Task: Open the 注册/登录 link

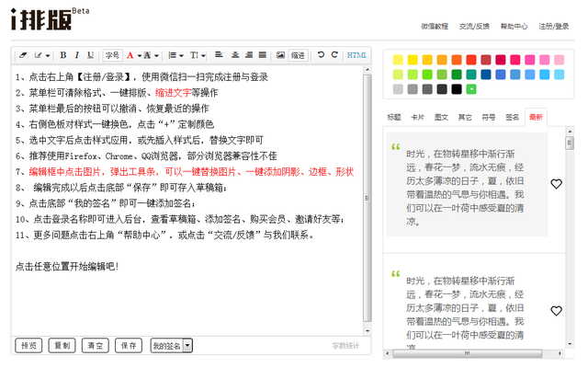Action: pyautogui.click(x=554, y=27)
